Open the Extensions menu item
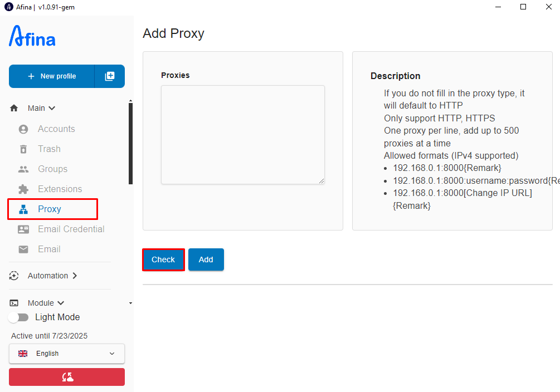Screen dimensions: 560x392 [x=60, y=189]
